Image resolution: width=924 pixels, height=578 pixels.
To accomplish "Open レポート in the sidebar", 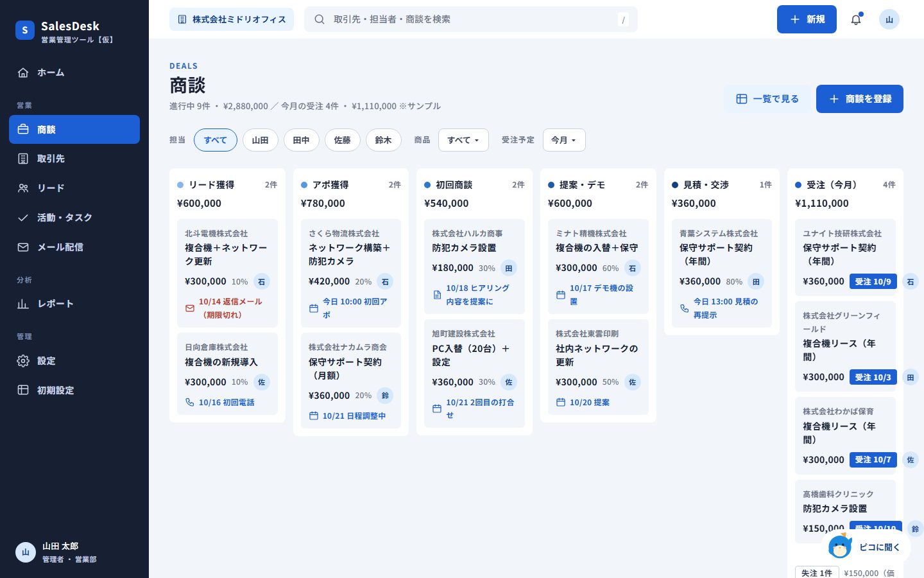I will pyautogui.click(x=74, y=304).
